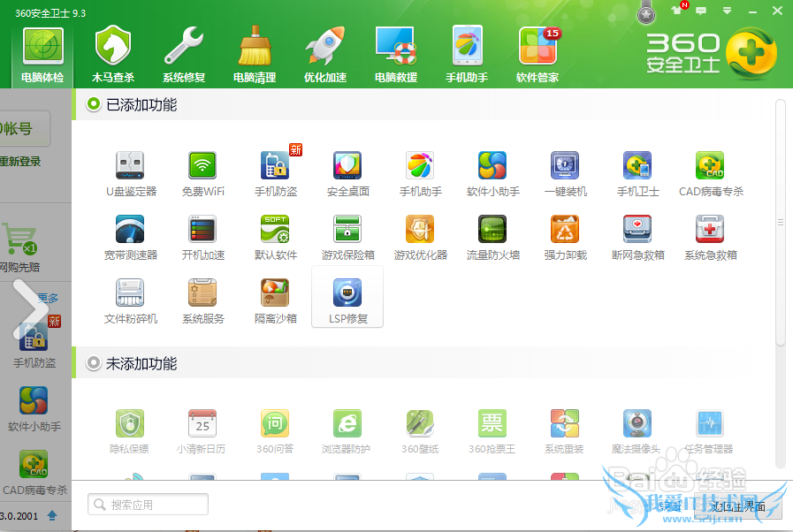
Task: Launch 隔离沙箱 tool
Action: pos(276,302)
